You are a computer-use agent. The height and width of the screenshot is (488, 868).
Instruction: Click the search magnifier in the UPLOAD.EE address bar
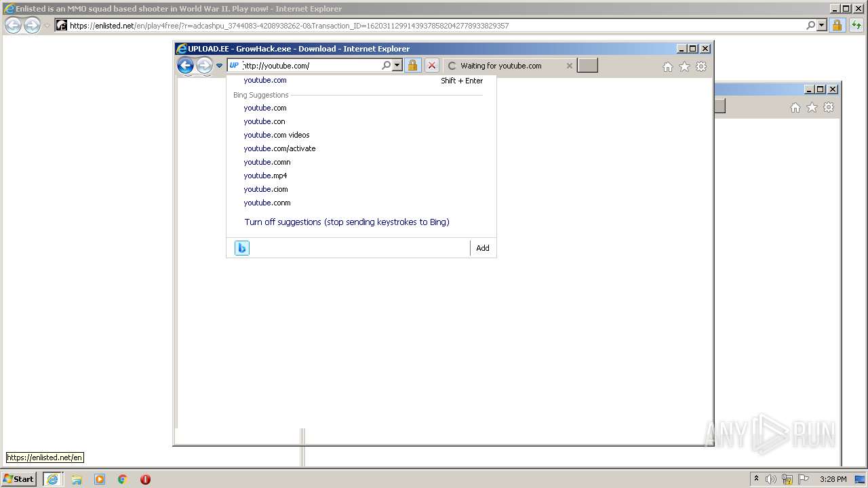pos(386,66)
